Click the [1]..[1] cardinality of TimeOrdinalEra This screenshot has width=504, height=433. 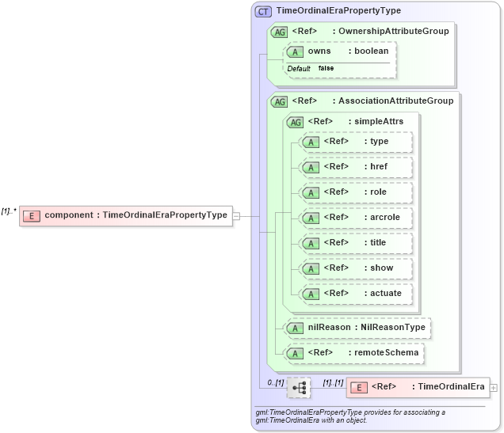point(333,382)
